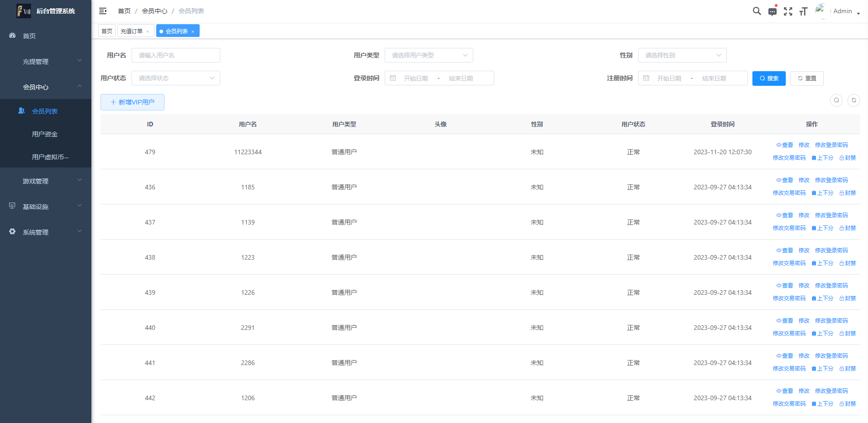Image resolution: width=868 pixels, height=423 pixels.
Task: Open the search magnifier in top header
Action: pyautogui.click(x=757, y=11)
